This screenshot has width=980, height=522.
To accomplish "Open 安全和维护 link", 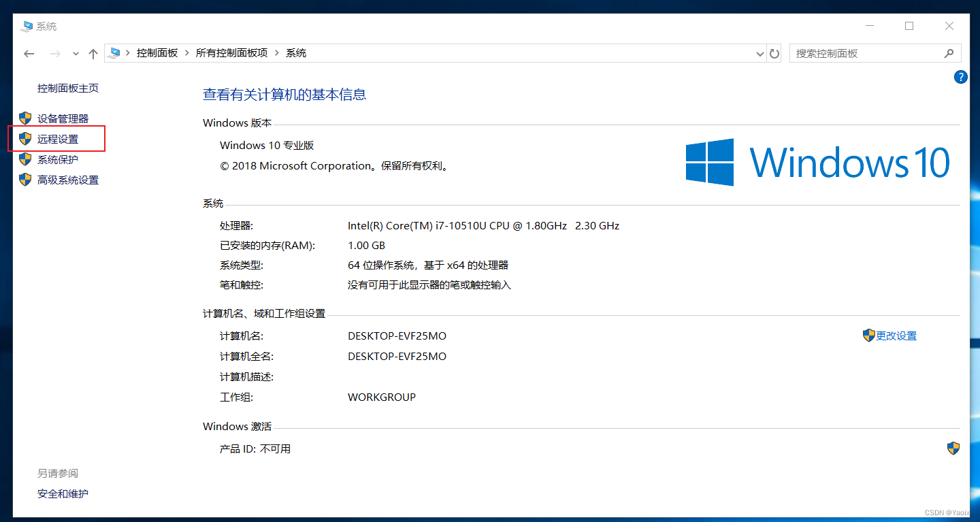I will (x=63, y=493).
